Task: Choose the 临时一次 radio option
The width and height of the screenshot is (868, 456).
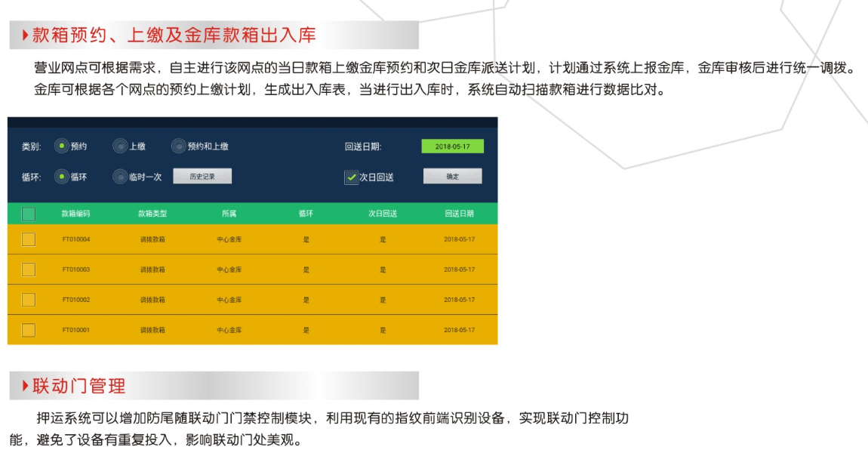Action: [120, 177]
